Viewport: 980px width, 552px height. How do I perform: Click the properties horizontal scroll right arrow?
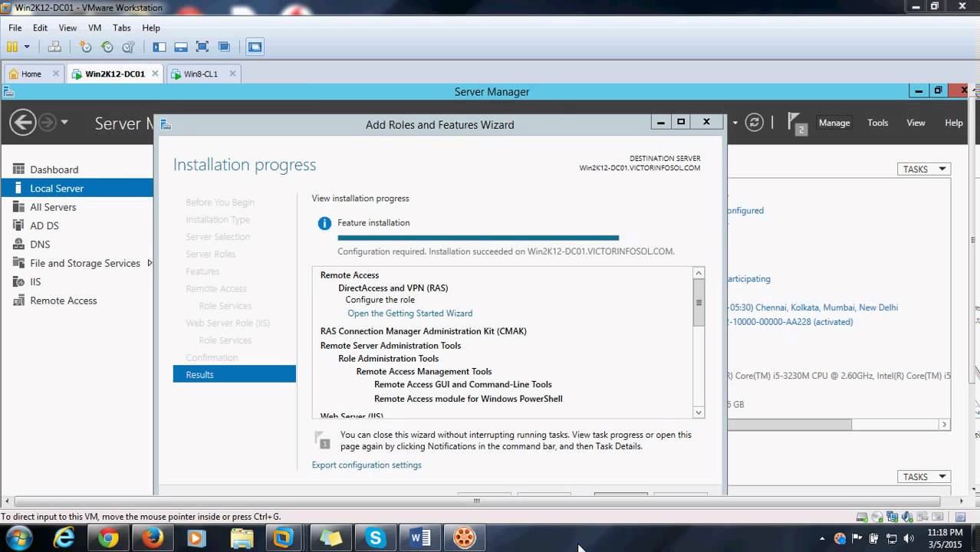point(945,424)
